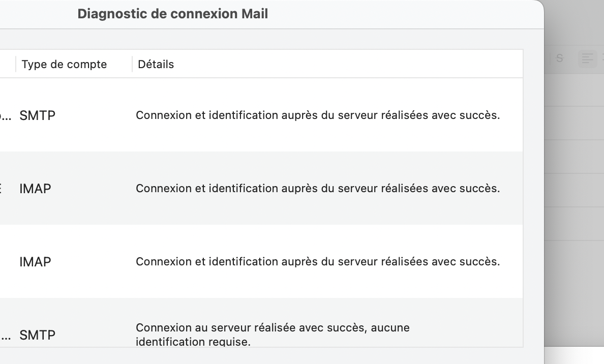The width and height of the screenshot is (604, 364).
Task: Click the column divider left of Détails header
Action: pos(132,65)
